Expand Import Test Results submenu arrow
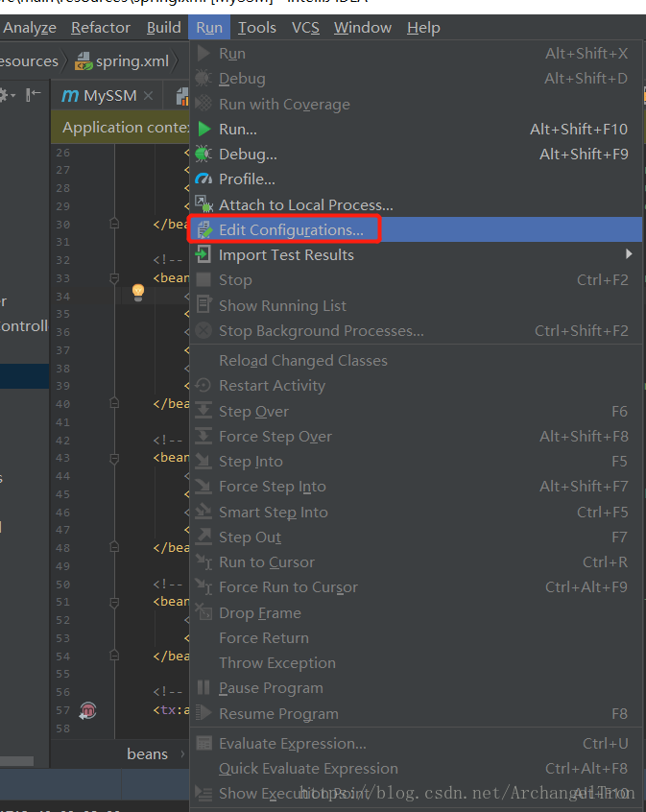This screenshot has width=646, height=812. click(x=629, y=253)
